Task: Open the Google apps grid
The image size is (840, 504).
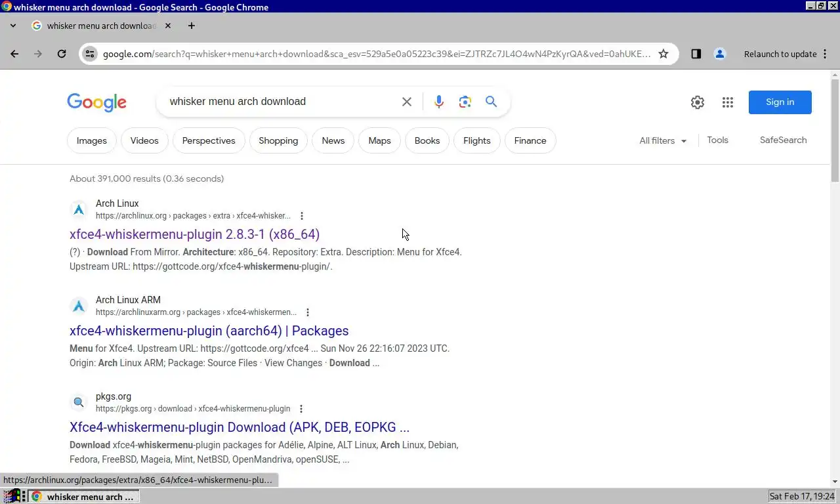Action: click(x=728, y=102)
